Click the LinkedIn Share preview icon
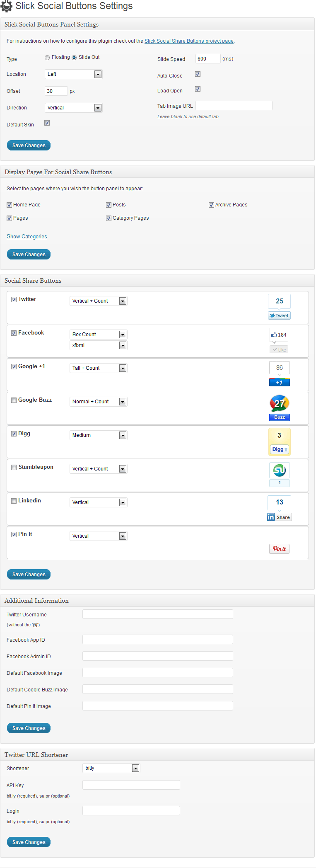The width and height of the screenshot is (316, 868). (280, 508)
